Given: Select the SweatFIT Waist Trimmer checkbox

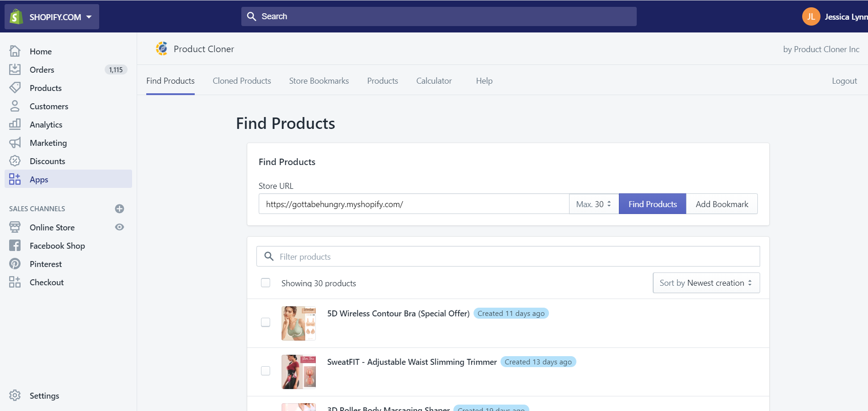Looking at the screenshot, I should [266, 371].
